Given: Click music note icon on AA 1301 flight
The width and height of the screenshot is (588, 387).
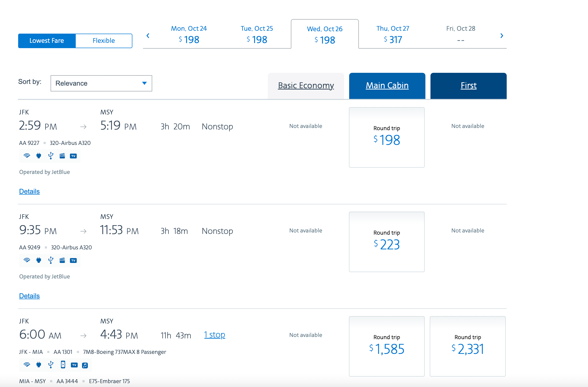Looking at the screenshot, I should (85, 365).
